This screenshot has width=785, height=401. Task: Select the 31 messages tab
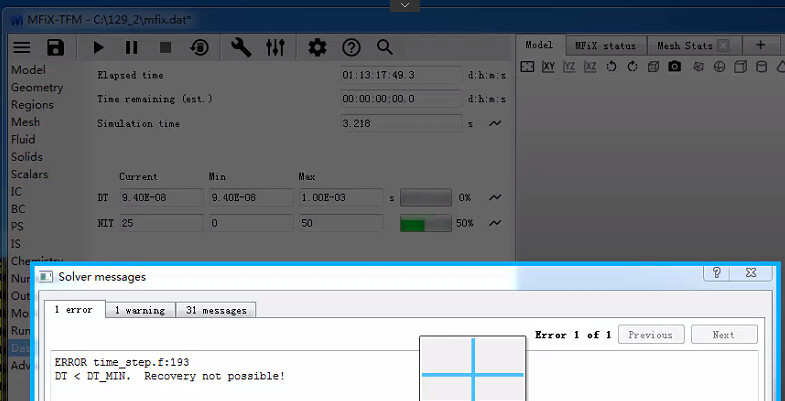(x=216, y=310)
